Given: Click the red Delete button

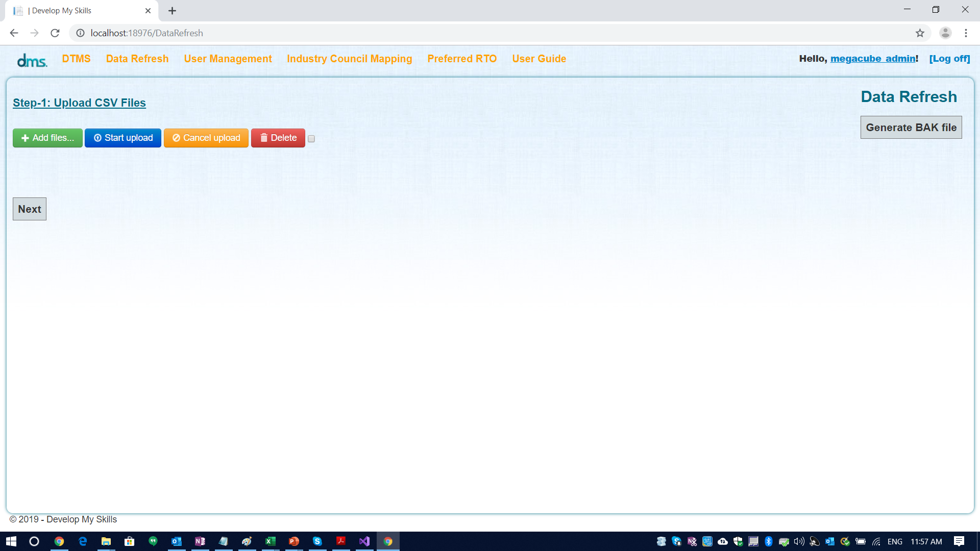Looking at the screenshot, I should 278,138.
